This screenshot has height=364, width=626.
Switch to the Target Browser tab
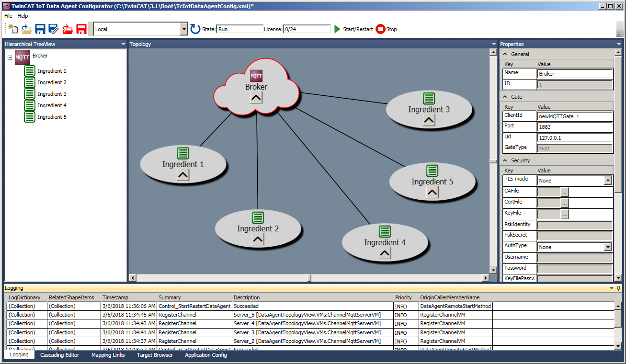pyautogui.click(x=155, y=355)
